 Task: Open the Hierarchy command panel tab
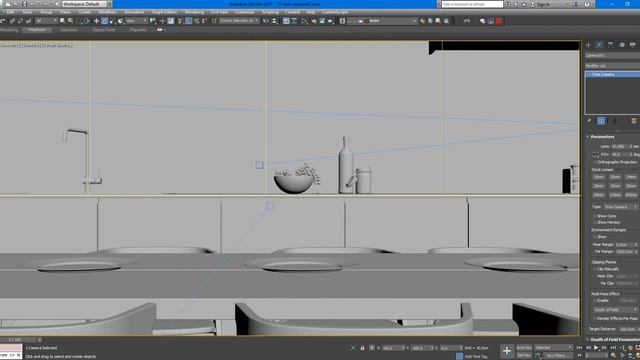(610, 45)
